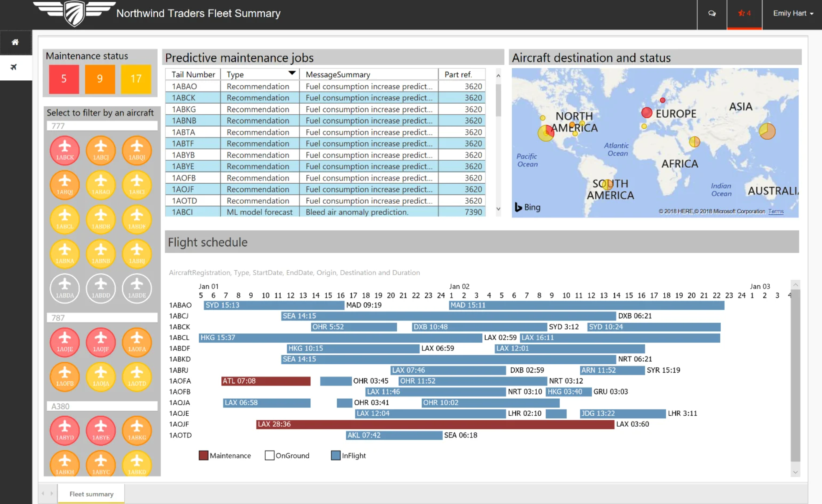
Task: Click the 1ABYB tail number cell
Action: click(x=193, y=155)
